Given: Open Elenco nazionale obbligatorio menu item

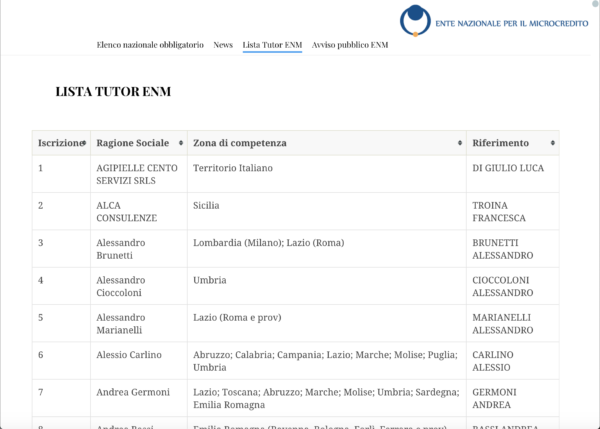Looking at the screenshot, I should [x=150, y=45].
